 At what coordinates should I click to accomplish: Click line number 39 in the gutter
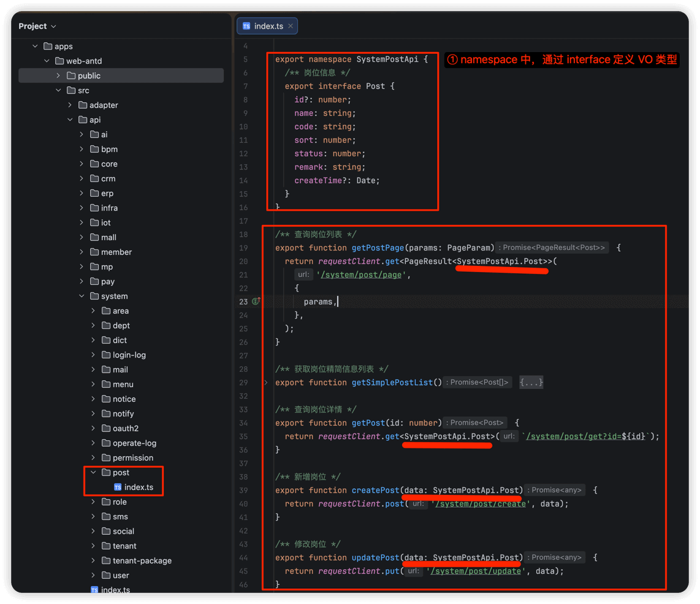243,490
